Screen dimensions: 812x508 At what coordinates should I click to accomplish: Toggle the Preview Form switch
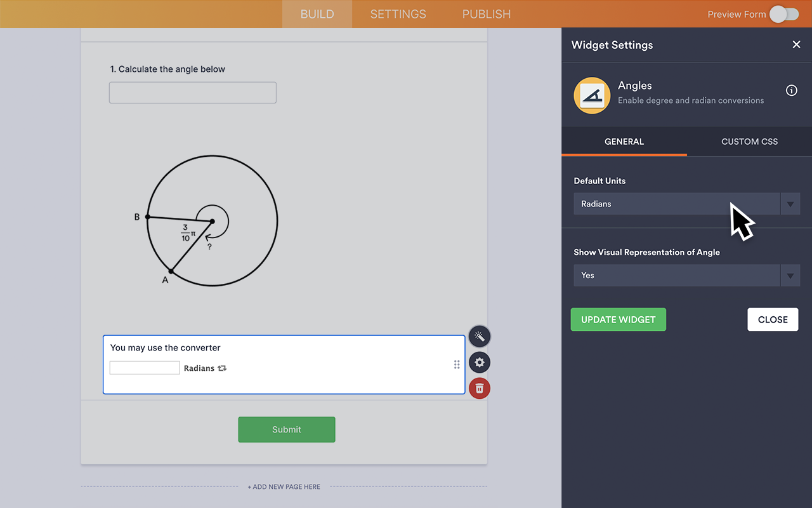[783, 14]
